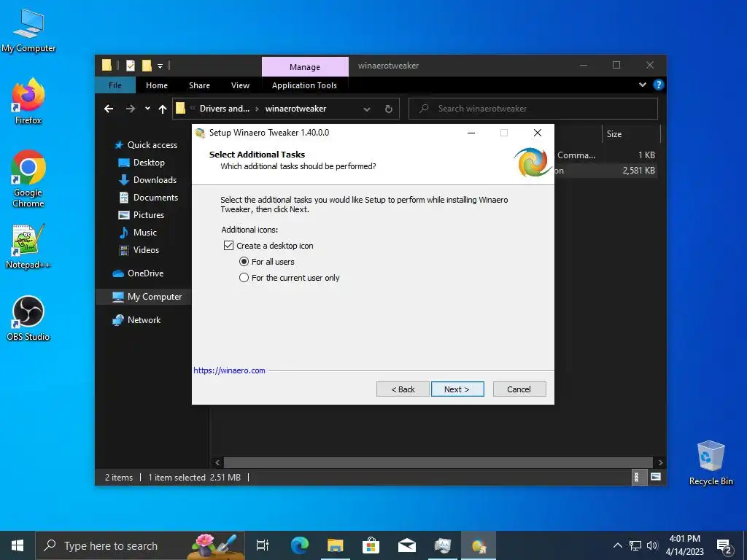Select OneDrive in navigation pane
This screenshot has width=747, height=560.
(x=138, y=273)
